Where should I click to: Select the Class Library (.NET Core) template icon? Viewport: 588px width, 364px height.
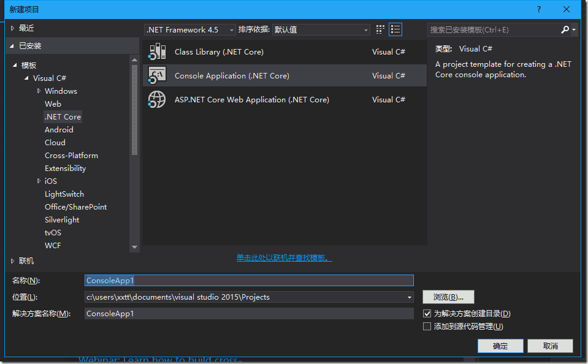[x=157, y=51]
